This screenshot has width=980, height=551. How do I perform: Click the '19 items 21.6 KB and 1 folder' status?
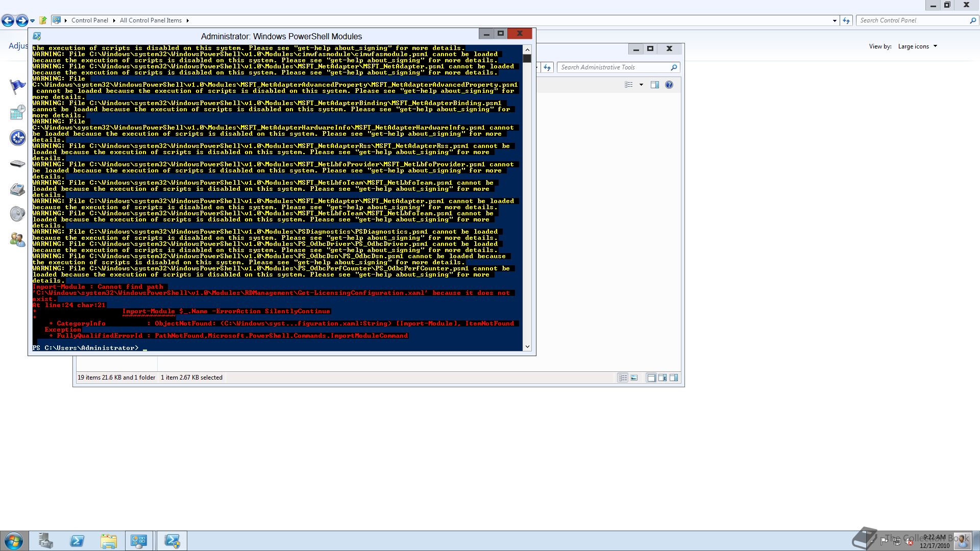(x=116, y=378)
